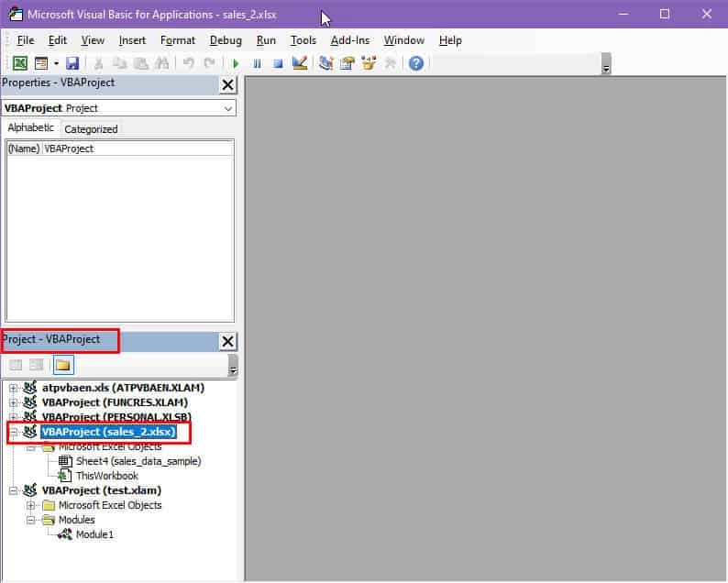728x583 pixels.
Task: Select Sheet4 (sales_data_sample) item
Action: 138,461
